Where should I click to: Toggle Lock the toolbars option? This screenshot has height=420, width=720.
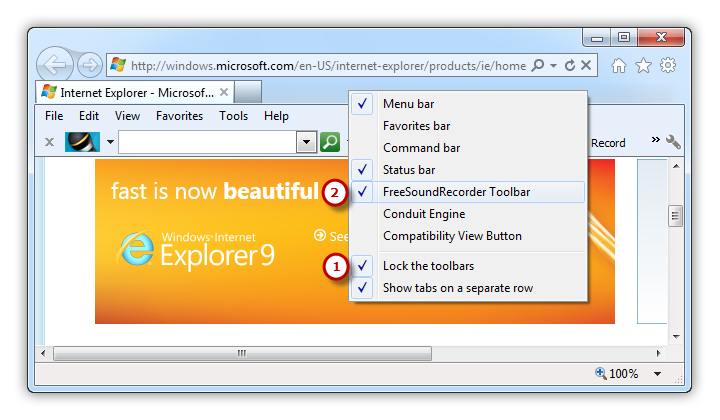pyautogui.click(x=468, y=266)
